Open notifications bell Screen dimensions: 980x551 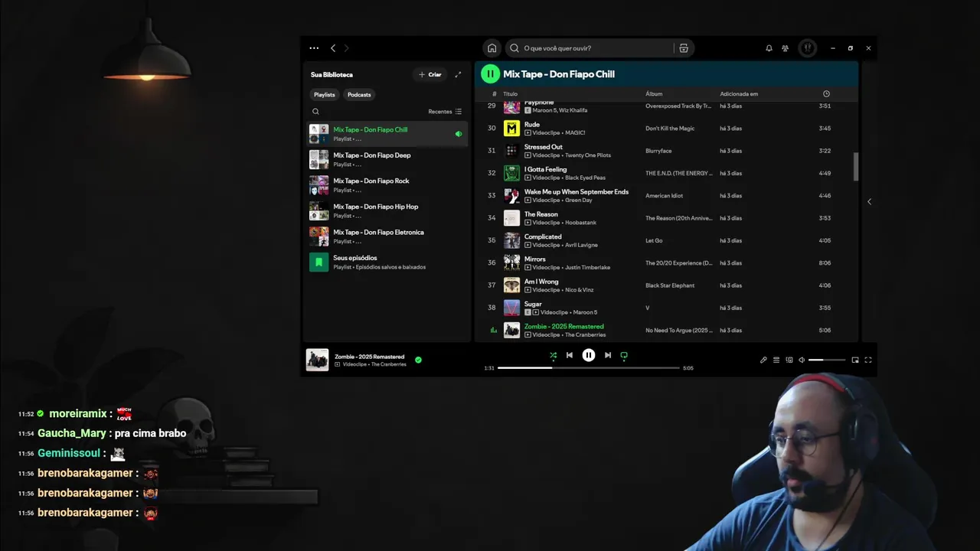pyautogui.click(x=769, y=48)
